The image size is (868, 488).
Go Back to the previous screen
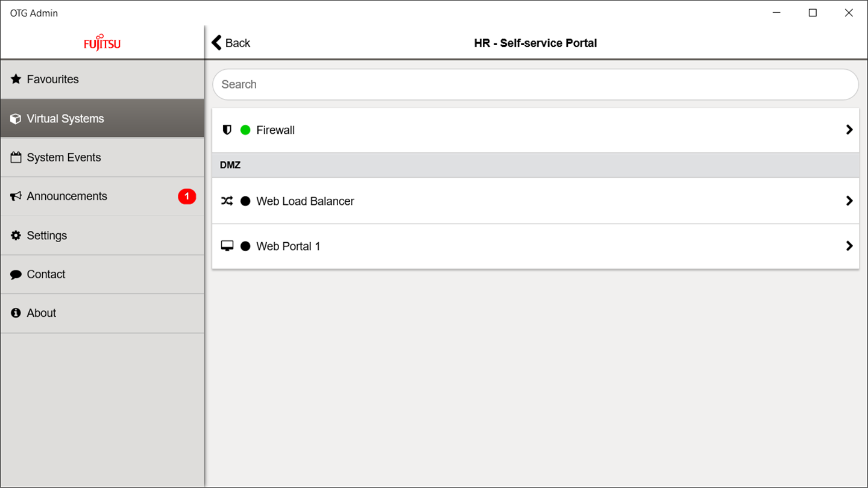(231, 43)
